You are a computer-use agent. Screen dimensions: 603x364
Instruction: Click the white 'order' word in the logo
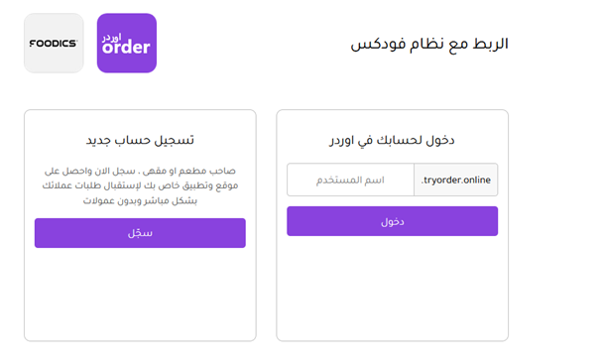coord(126,48)
